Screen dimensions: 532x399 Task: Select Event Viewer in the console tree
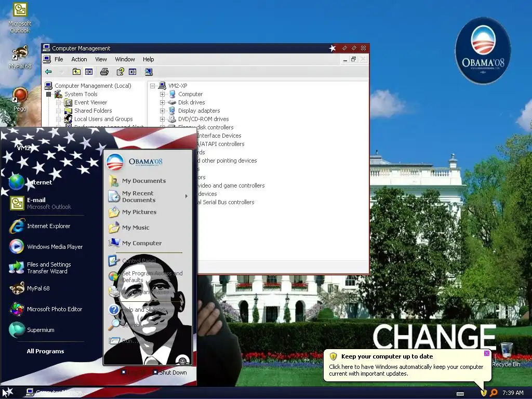pos(90,102)
